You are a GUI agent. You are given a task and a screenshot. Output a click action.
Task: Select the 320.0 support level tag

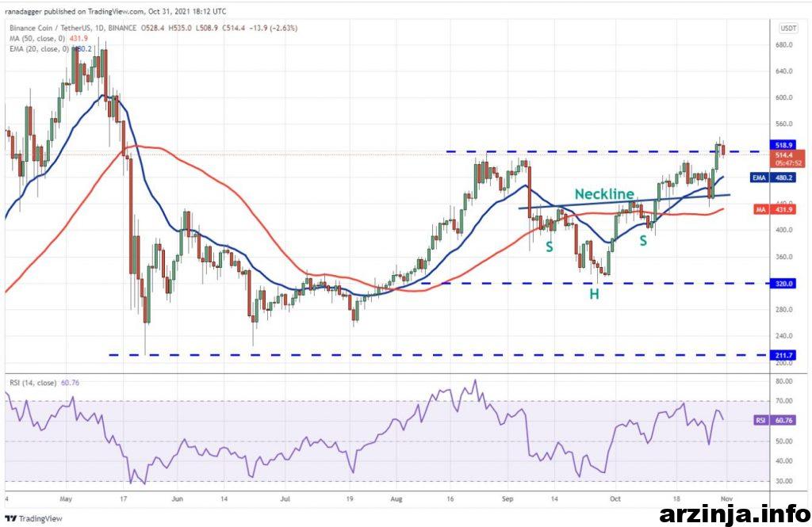click(784, 283)
